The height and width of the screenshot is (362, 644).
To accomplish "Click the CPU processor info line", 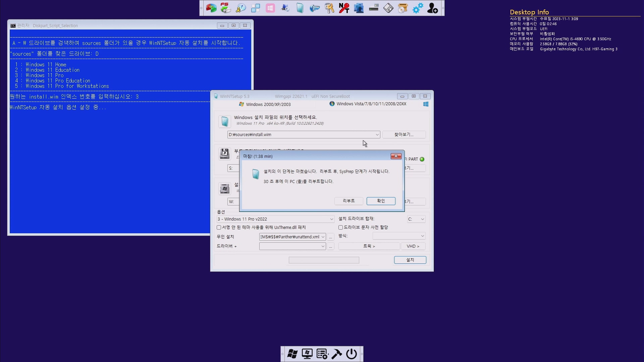I will pyautogui.click(x=560, y=39).
